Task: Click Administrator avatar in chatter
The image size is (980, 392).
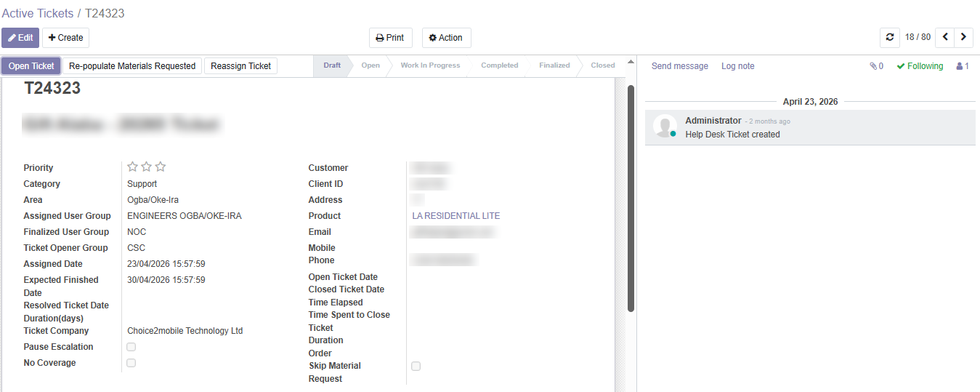Action: pyautogui.click(x=665, y=127)
